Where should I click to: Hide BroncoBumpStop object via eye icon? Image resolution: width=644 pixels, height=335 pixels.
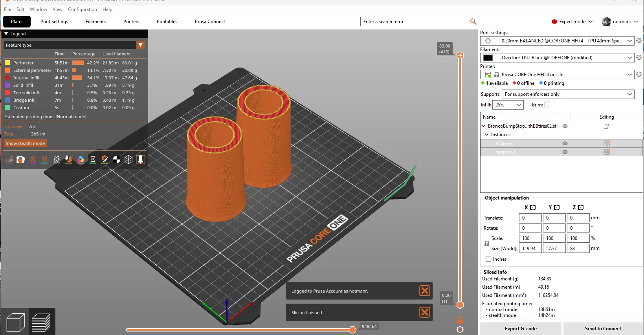coord(565,126)
